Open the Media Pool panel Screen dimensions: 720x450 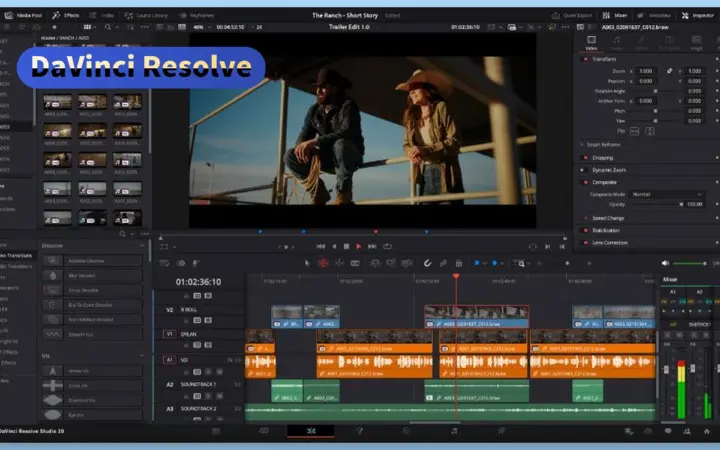23,15
